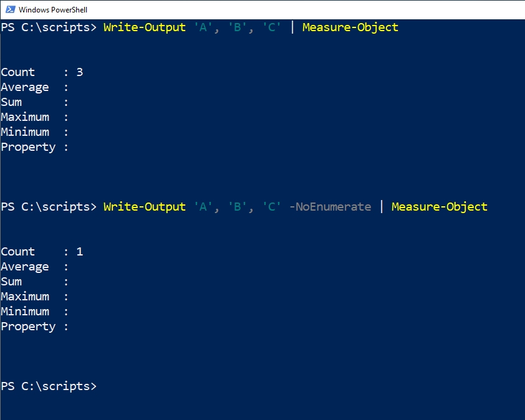Click the Count value 3

[80, 72]
